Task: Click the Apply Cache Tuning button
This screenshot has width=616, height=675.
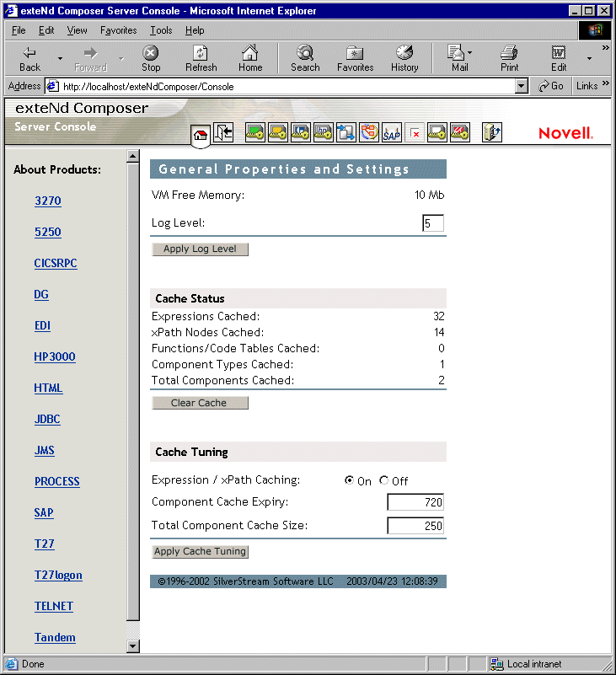Action: coord(201,551)
